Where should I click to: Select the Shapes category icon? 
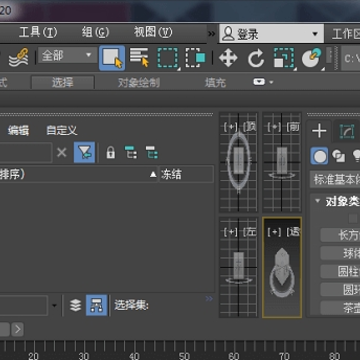pyautogui.click(x=339, y=156)
